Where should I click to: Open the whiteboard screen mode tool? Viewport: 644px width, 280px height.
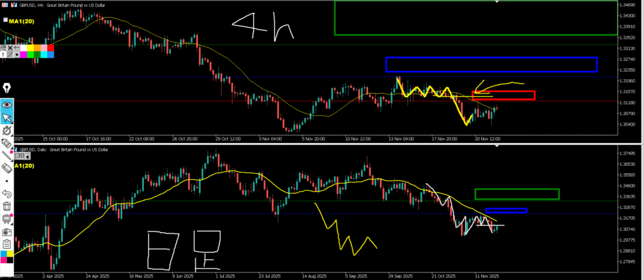(x=7, y=218)
